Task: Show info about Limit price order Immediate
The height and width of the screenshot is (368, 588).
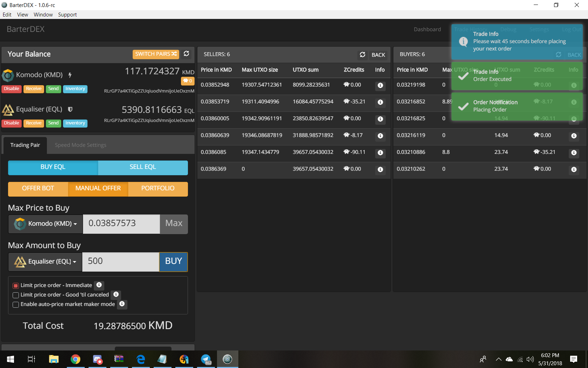Action: click(99, 285)
